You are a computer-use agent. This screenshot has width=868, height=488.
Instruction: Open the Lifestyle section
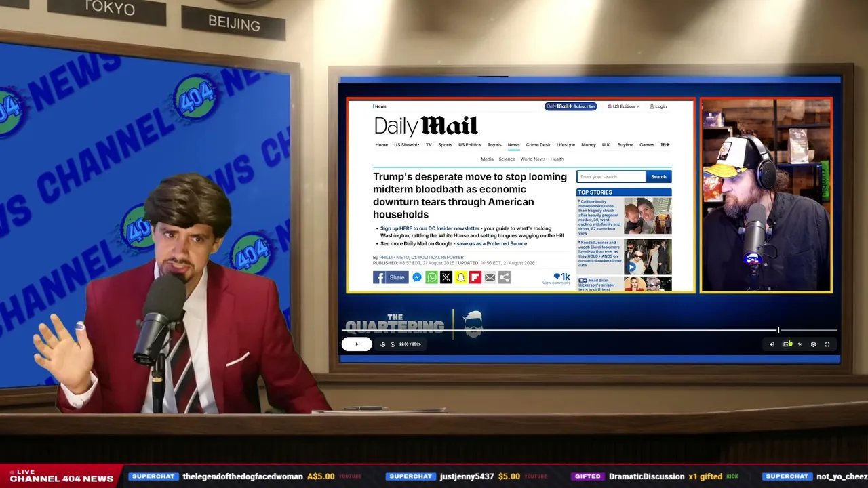[x=566, y=145]
